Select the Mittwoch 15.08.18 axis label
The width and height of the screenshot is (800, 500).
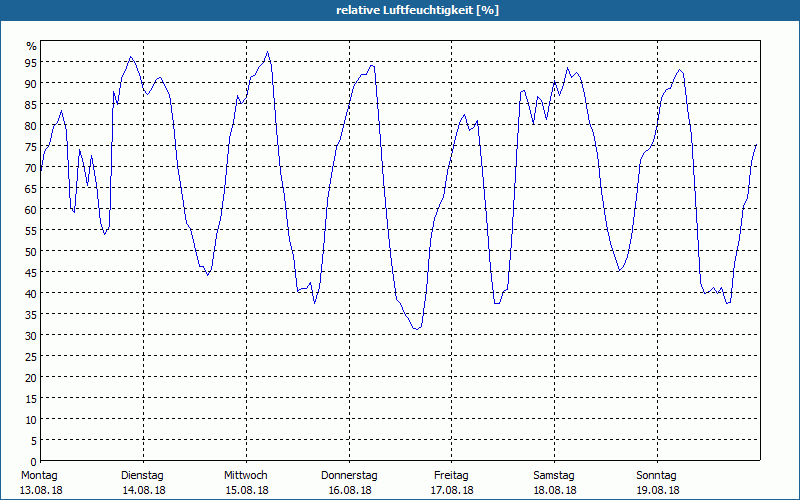(x=246, y=483)
